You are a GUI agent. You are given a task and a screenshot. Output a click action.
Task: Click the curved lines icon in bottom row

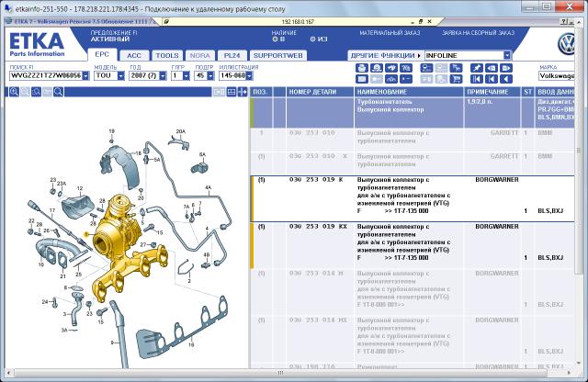391,79
